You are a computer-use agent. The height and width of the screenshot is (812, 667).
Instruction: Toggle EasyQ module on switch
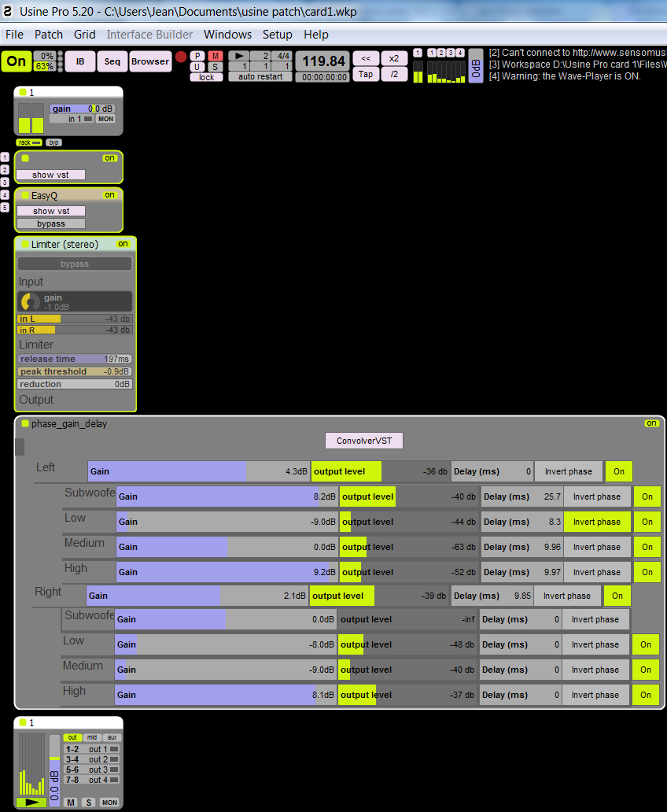[109, 195]
